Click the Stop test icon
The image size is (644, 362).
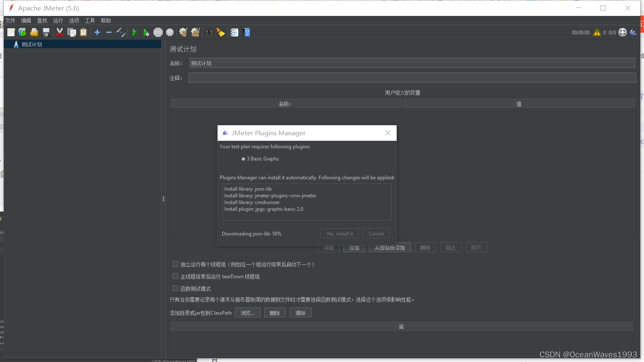pyautogui.click(x=158, y=32)
